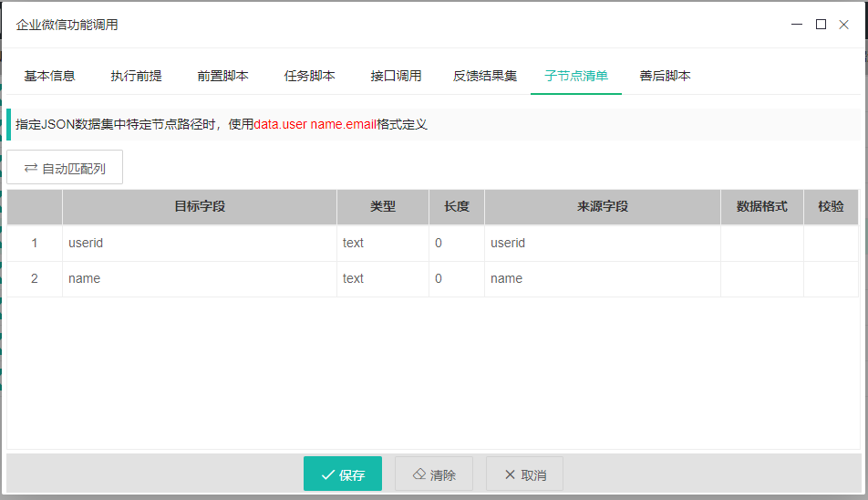Click the 来源字段 cell userid
This screenshot has height=500, width=868.
point(603,243)
